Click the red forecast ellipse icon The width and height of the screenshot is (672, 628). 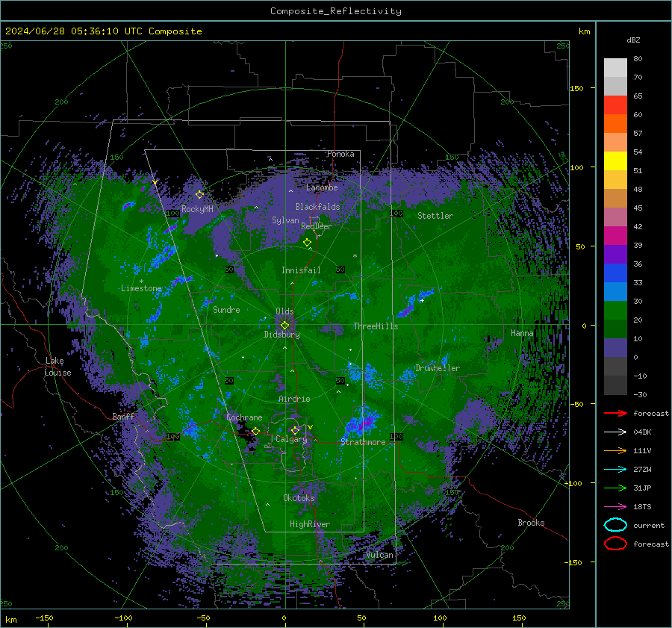615,544
